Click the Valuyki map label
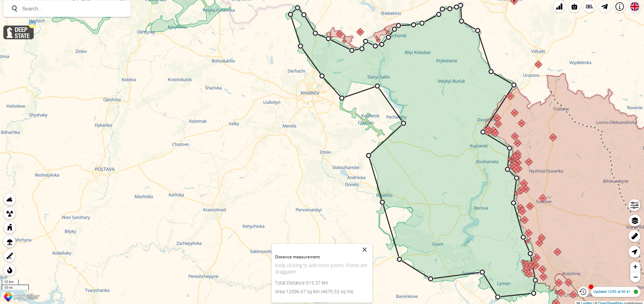This screenshot has height=304, width=644. pos(538,51)
